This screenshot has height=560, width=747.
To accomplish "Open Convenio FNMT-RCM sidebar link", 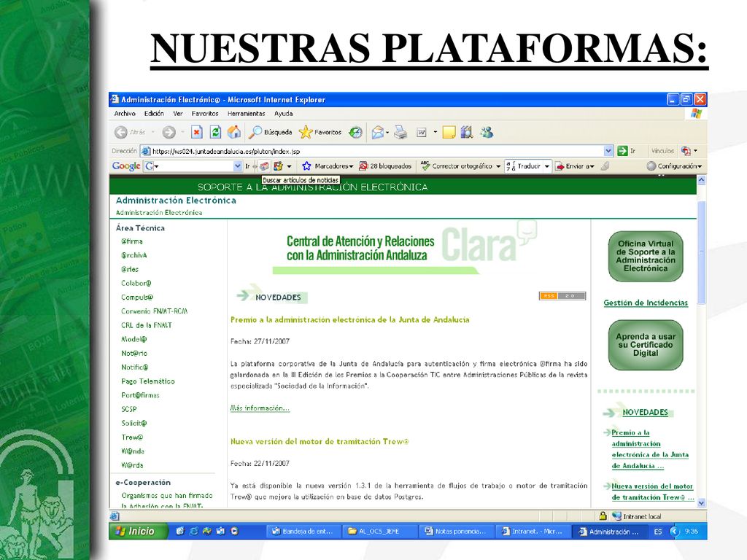I will pyautogui.click(x=155, y=311).
